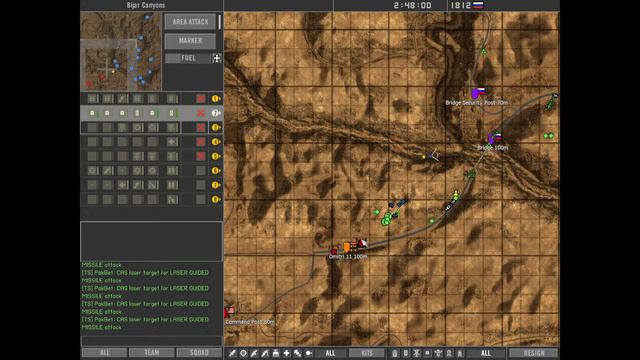Switch chat channel to SQUAD tab
The width and height of the screenshot is (640, 360).
[x=199, y=353]
